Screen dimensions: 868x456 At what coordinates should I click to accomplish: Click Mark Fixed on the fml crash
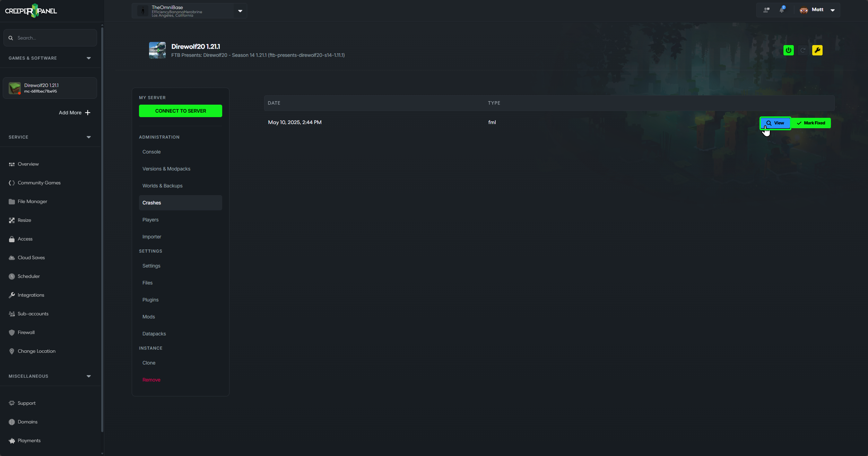pos(811,123)
